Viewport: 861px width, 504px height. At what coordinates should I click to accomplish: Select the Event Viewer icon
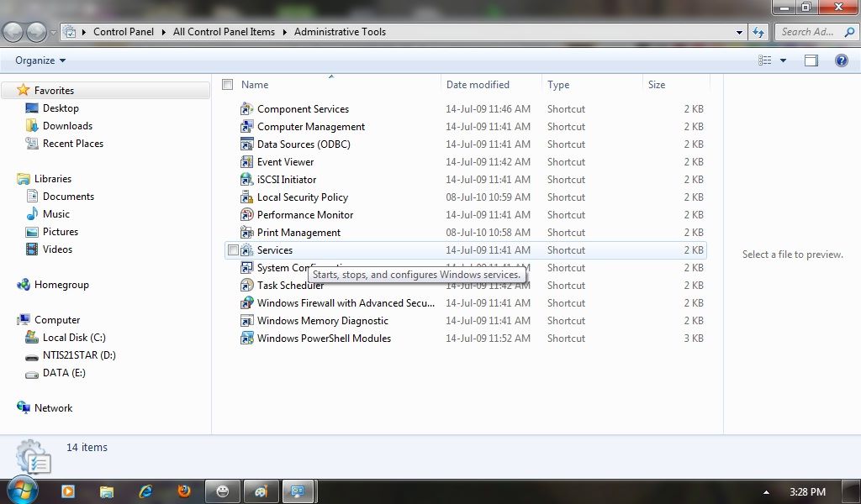246,162
